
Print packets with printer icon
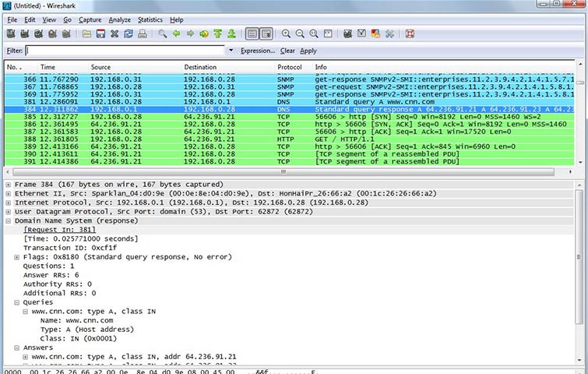pyautogui.click(x=142, y=34)
